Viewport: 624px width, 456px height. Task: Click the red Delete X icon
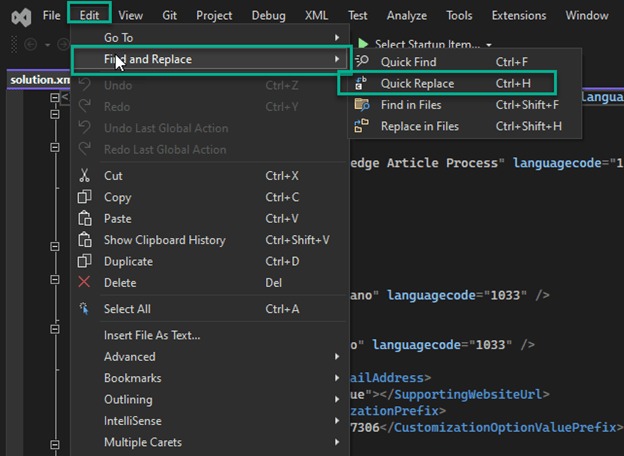tap(85, 283)
